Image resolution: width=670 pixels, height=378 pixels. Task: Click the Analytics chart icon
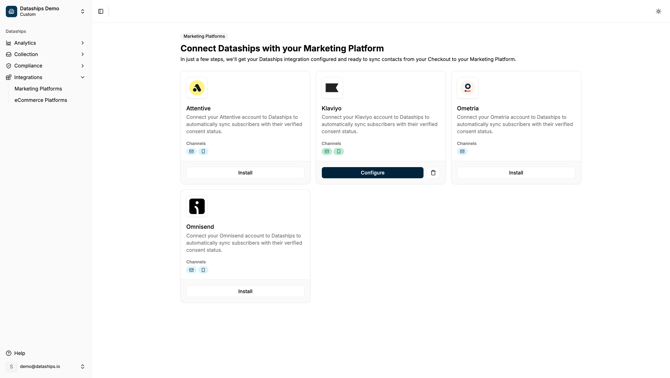click(x=9, y=43)
